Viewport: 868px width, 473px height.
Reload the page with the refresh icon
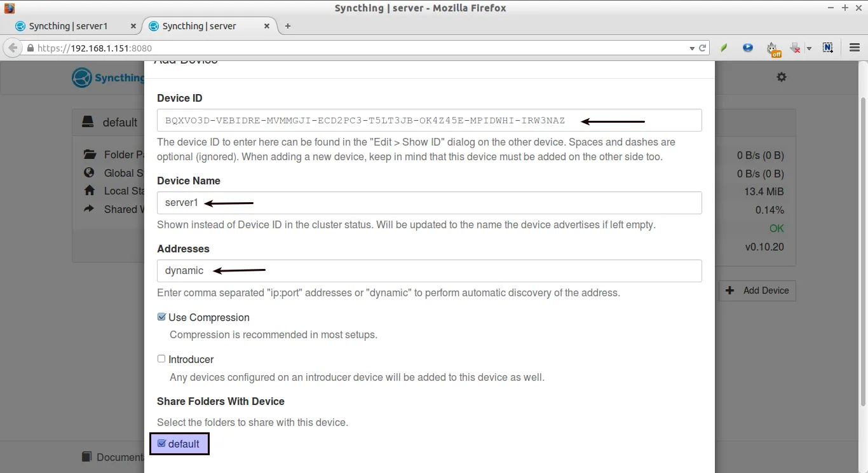[x=703, y=48]
